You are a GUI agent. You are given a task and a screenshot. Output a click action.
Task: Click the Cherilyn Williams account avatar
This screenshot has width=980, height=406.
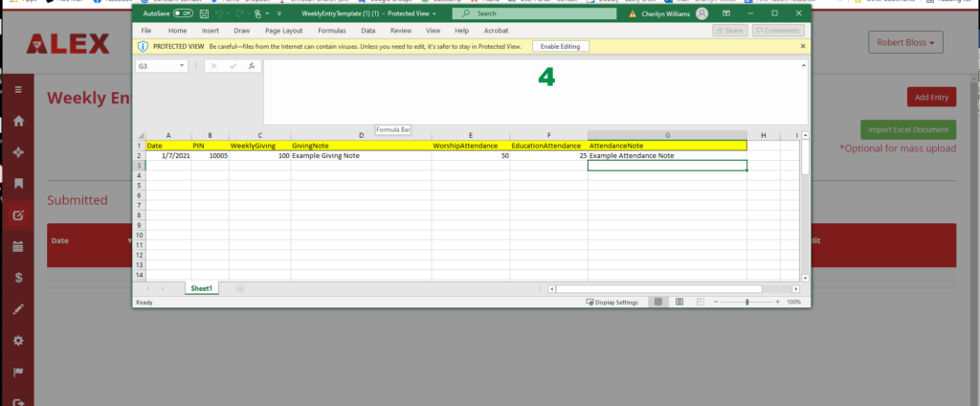point(702,13)
